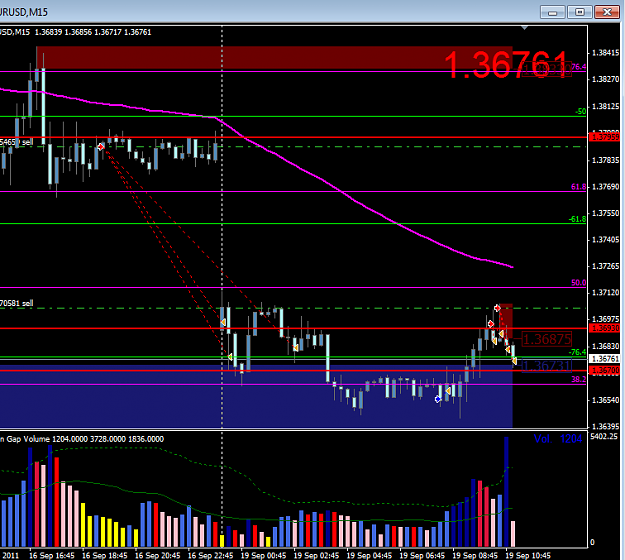Click the 19 Sep 10:45 time label

528,556
